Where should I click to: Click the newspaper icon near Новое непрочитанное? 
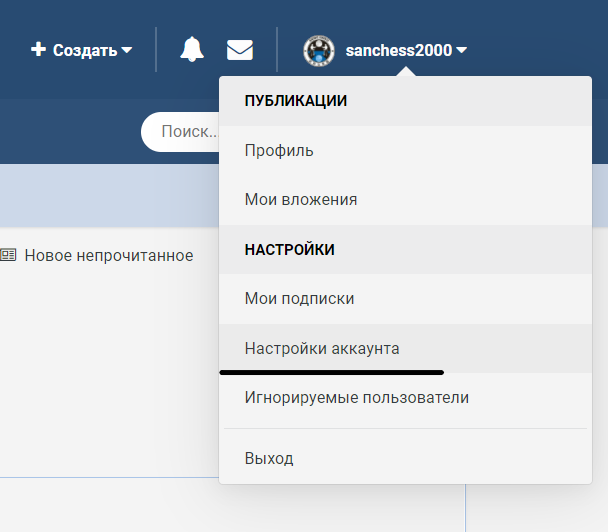(8, 255)
